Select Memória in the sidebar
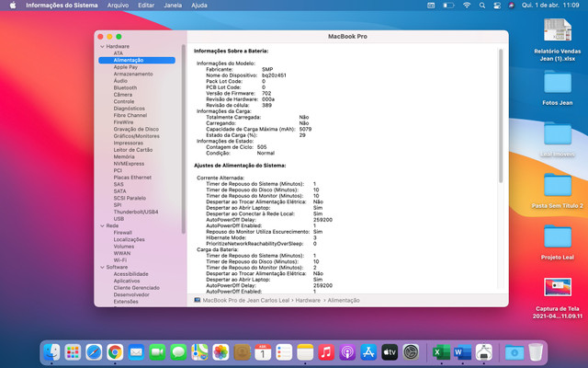This screenshot has height=368, width=588. [x=124, y=156]
